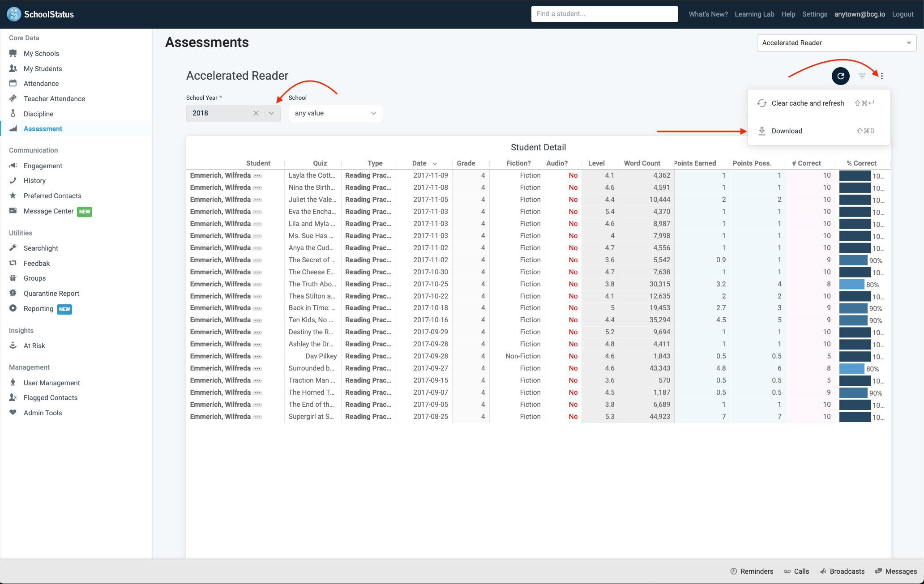Click the Preferred Contacts star icon
This screenshot has height=584, width=924.
[13, 196]
